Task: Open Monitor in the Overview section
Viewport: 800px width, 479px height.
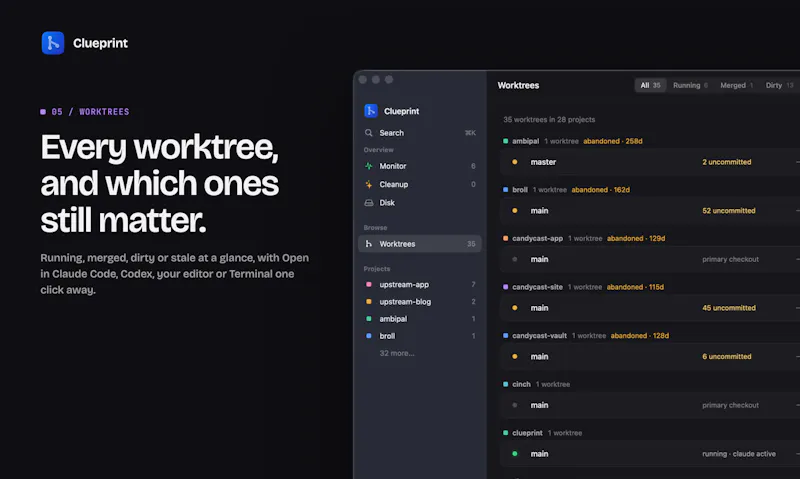Action: pos(420,166)
